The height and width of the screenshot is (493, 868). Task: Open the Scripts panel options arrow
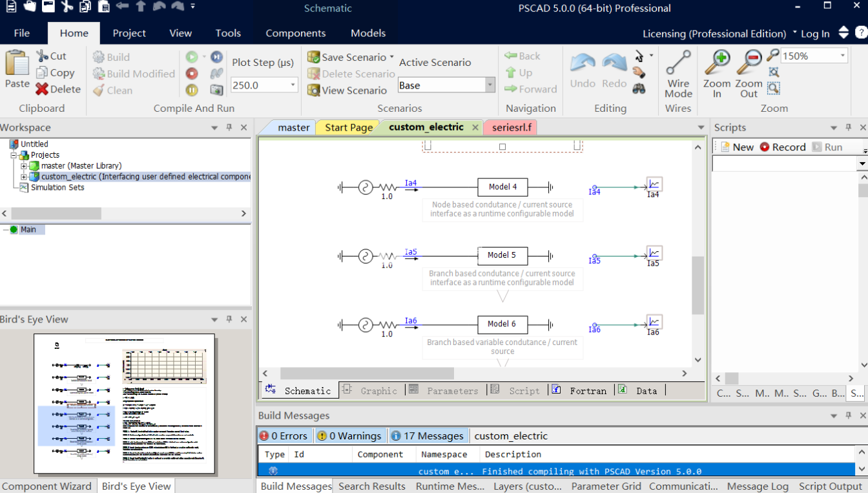pos(834,128)
